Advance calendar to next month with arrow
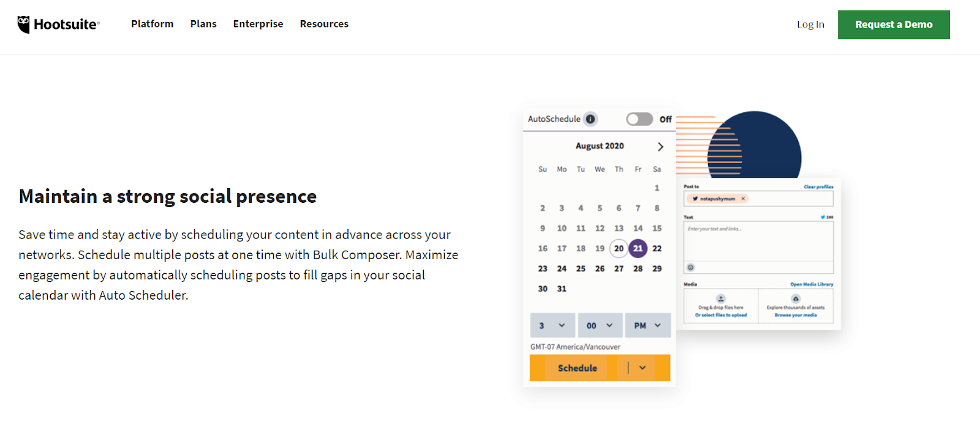The image size is (980, 421). [x=660, y=146]
